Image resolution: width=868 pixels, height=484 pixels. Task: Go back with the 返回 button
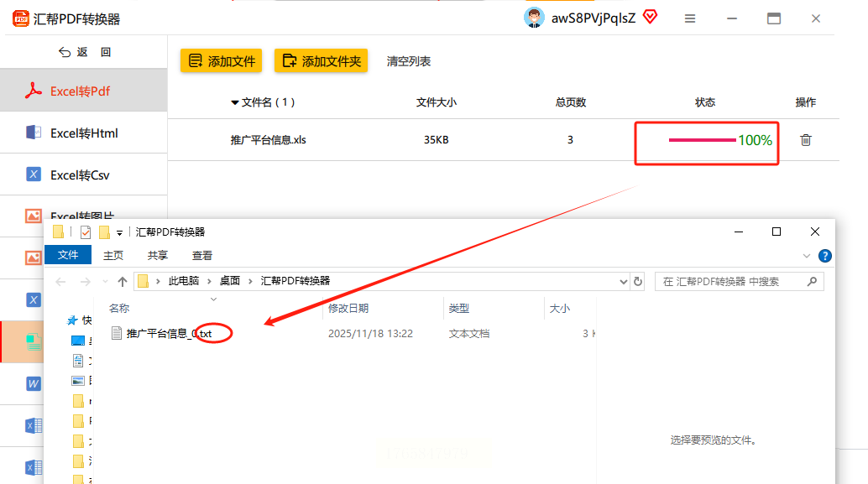[84, 52]
